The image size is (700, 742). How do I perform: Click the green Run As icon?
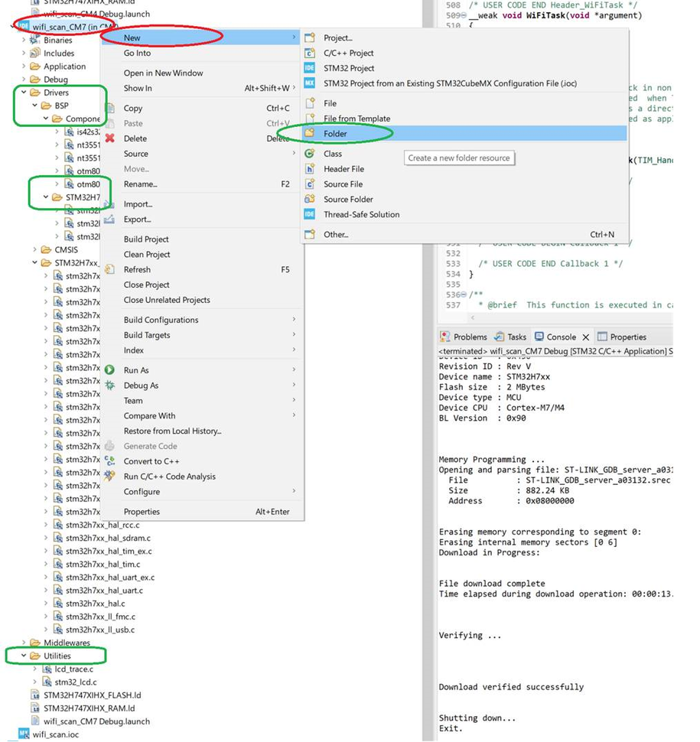(109, 370)
